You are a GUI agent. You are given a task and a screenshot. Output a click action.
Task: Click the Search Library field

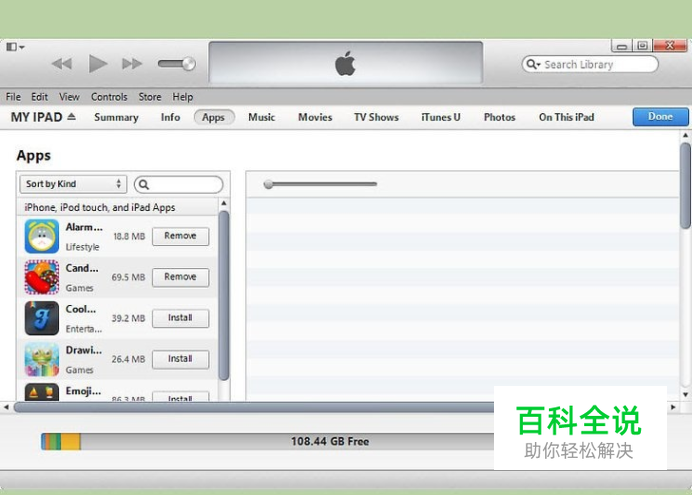[x=590, y=64]
